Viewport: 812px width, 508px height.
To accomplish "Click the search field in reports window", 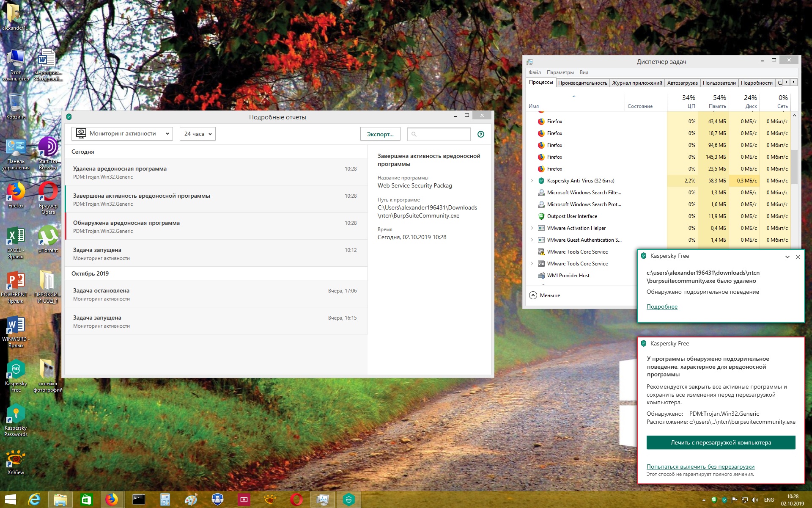I will pos(442,134).
